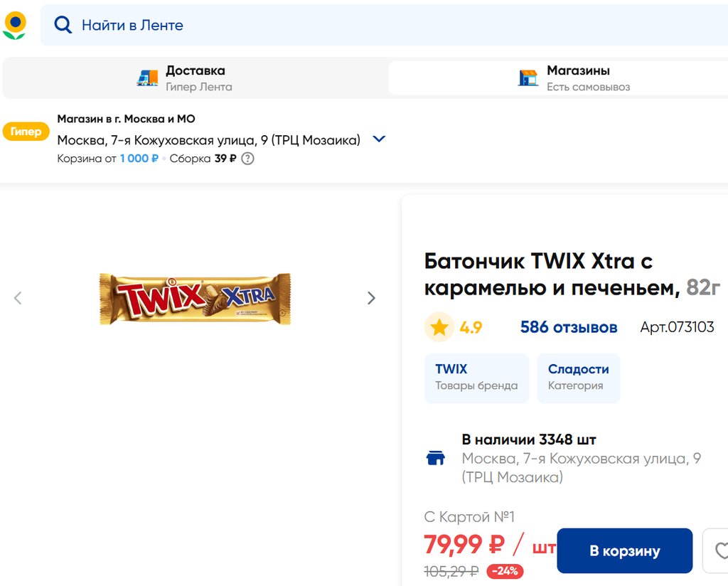Open the 586 отзывов reviews link
This screenshot has height=586, width=728.
pyautogui.click(x=568, y=327)
